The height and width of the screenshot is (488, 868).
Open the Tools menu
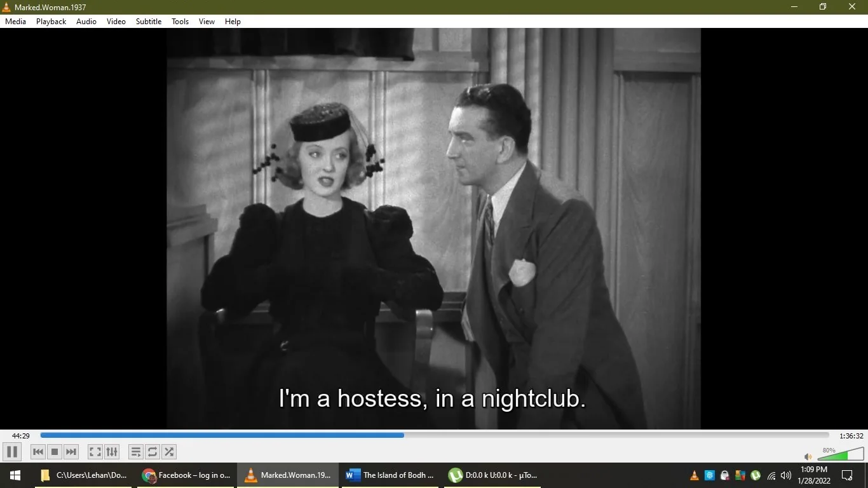tap(180, 22)
